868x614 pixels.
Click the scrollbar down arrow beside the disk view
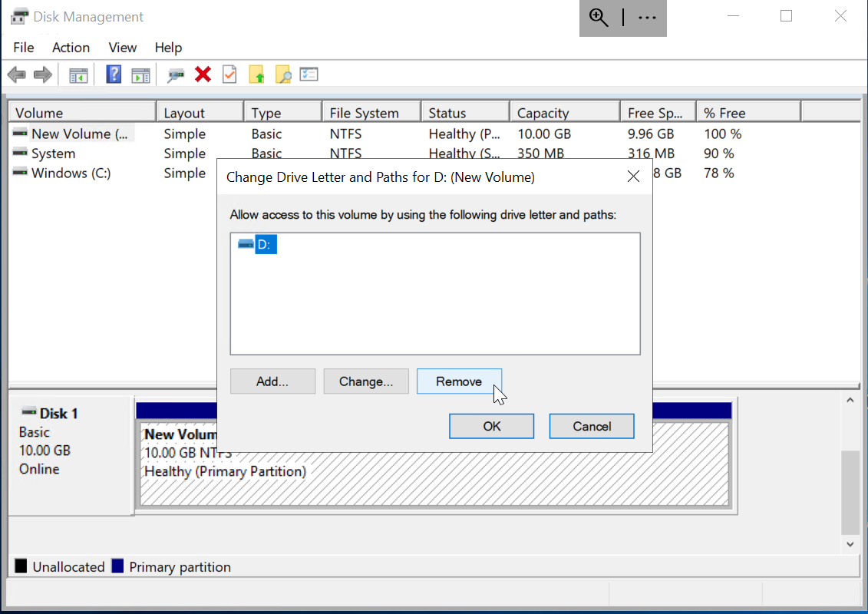[x=850, y=543]
